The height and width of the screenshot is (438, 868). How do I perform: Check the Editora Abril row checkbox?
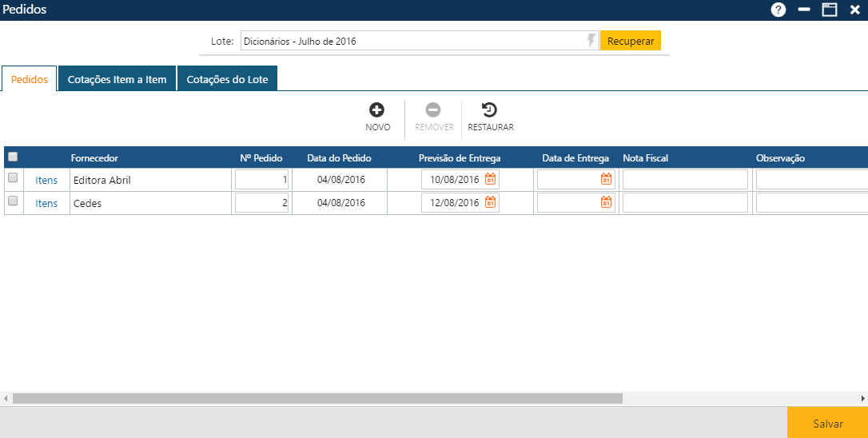13,178
